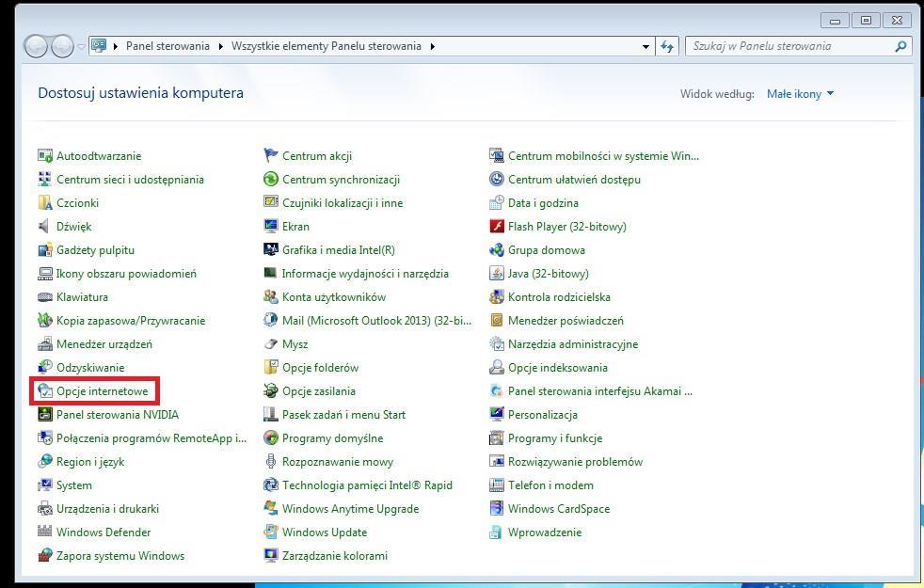The width and height of the screenshot is (924, 588).
Task: Open Windows Anytime Upgrade link
Action: tap(351, 509)
